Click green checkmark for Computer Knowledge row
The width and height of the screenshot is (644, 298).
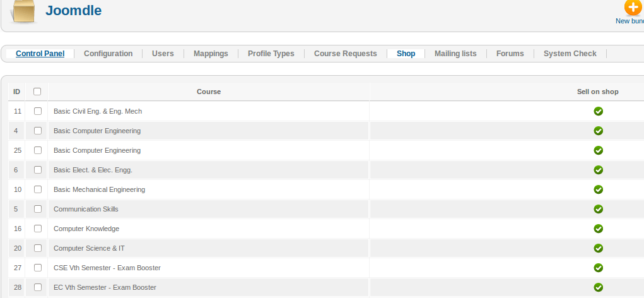(x=598, y=229)
